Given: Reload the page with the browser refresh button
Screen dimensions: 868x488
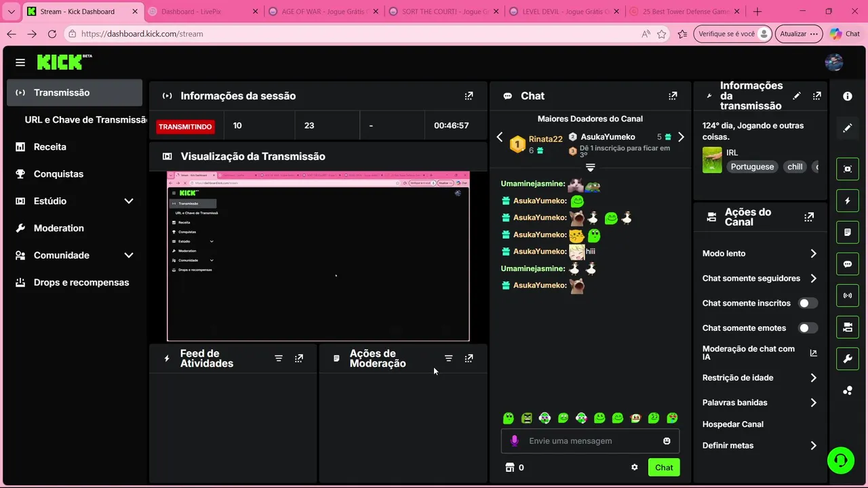Looking at the screenshot, I should tap(52, 34).
